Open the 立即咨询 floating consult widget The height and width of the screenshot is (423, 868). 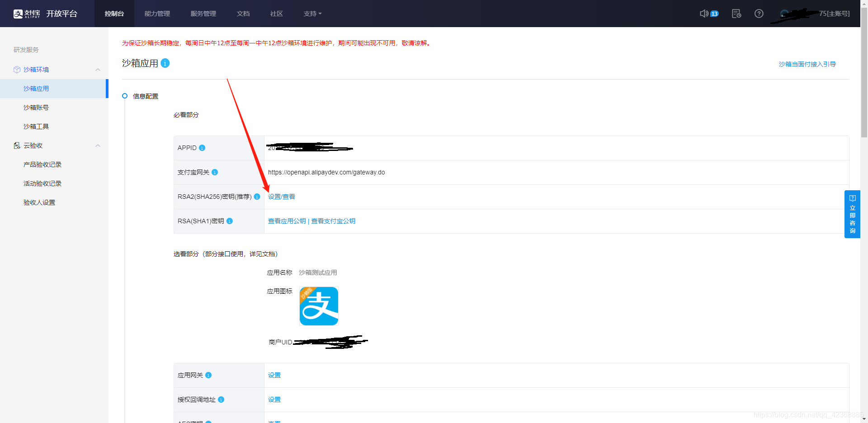tap(852, 214)
